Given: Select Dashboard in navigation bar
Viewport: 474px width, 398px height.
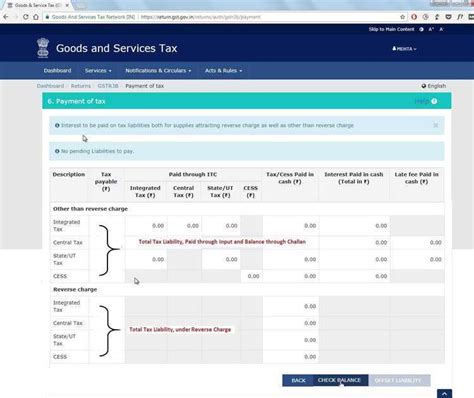Looking at the screenshot, I should pos(57,71).
